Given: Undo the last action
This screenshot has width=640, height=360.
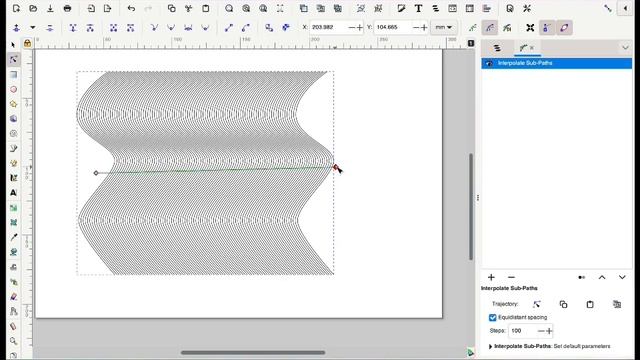Looking at the screenshot, I should 131,8.
